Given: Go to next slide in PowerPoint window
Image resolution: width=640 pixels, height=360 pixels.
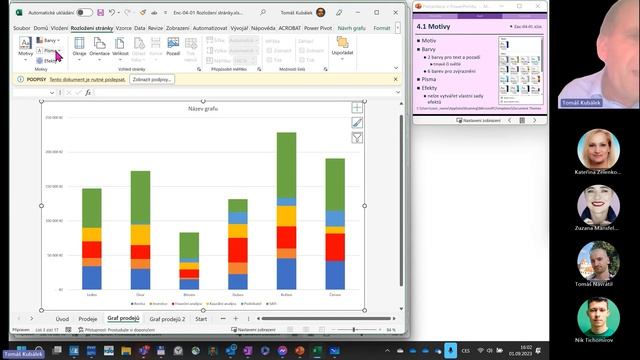Looking at the screenshot, I should coord(535,120).
